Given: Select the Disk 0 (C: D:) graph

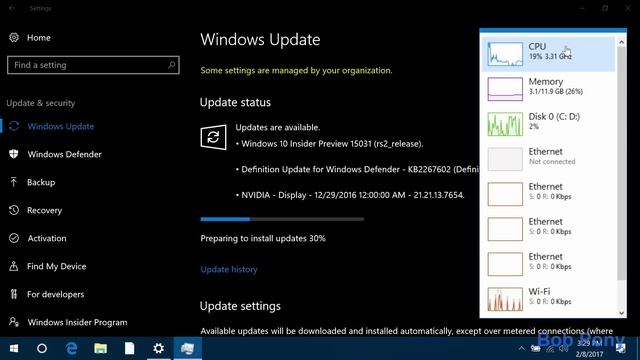Looking at the screenshot, I should pos(505,124).
